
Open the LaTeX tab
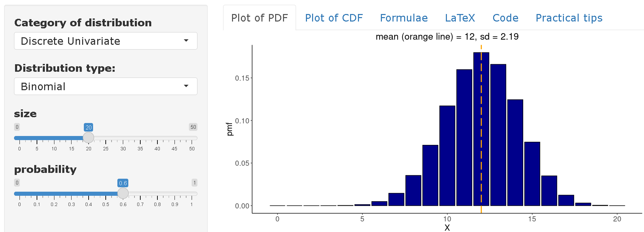coord(460,18)
